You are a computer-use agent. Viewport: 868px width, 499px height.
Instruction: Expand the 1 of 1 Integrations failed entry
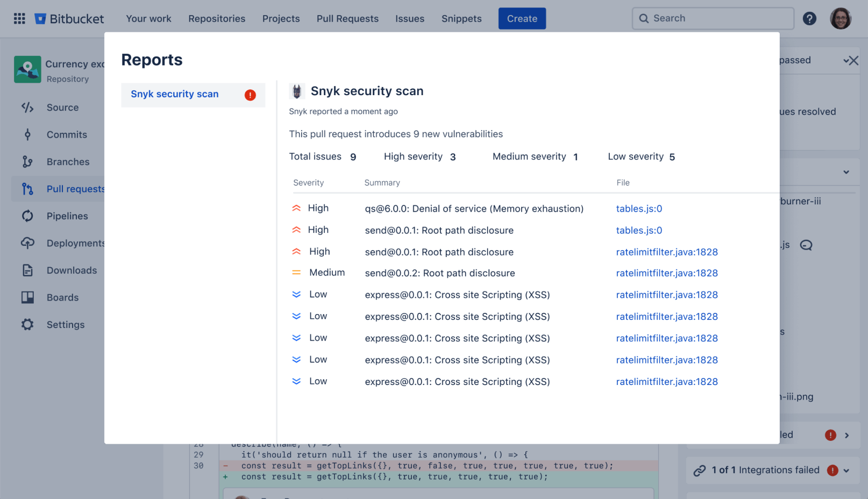847,470
